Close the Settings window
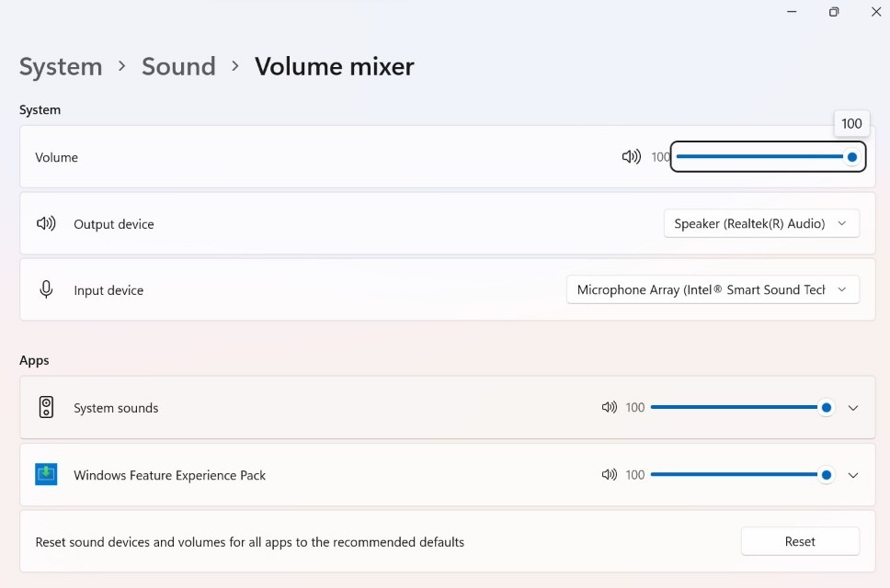890x588 pixels. tap(875, 12)
